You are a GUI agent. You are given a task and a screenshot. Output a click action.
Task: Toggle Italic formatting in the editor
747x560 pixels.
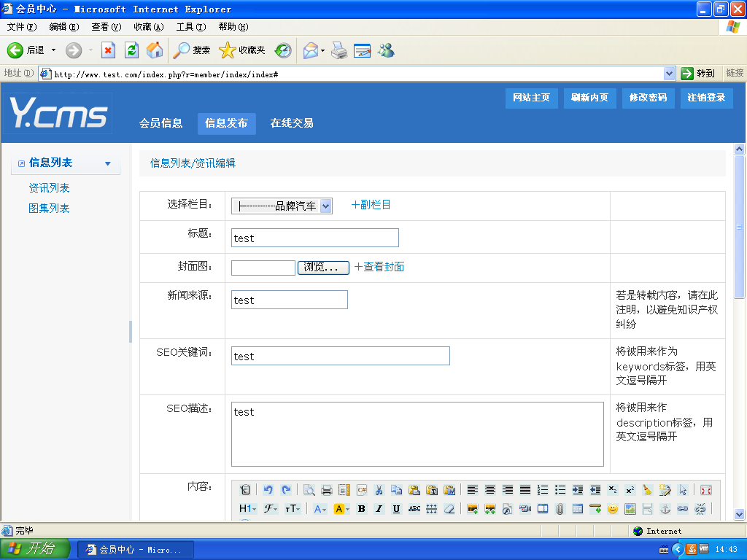(x=379, y=508)
